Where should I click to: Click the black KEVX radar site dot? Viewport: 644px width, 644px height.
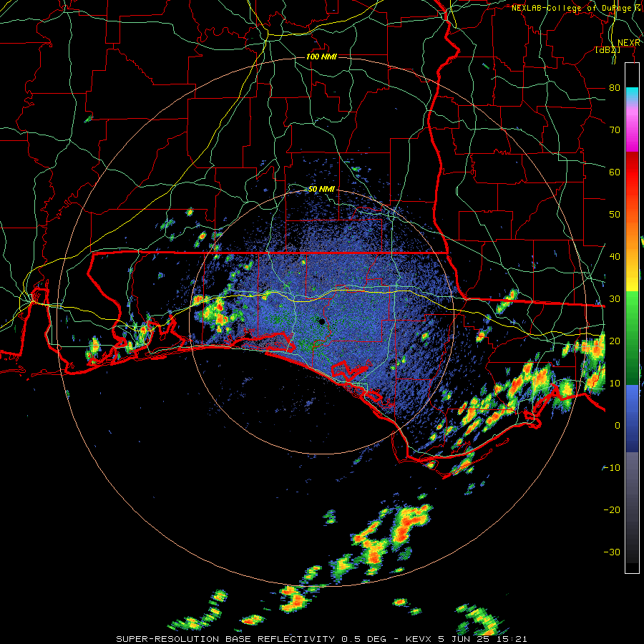321,321
